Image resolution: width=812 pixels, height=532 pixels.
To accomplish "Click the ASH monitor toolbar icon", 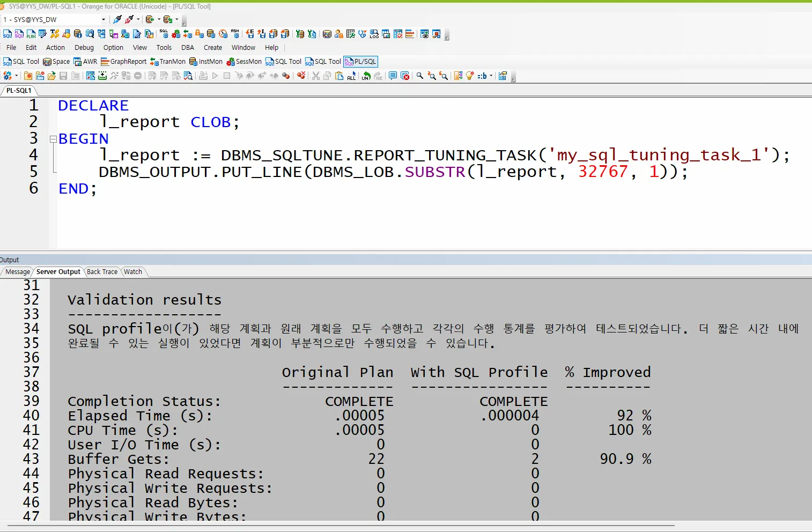I will 235,34.
